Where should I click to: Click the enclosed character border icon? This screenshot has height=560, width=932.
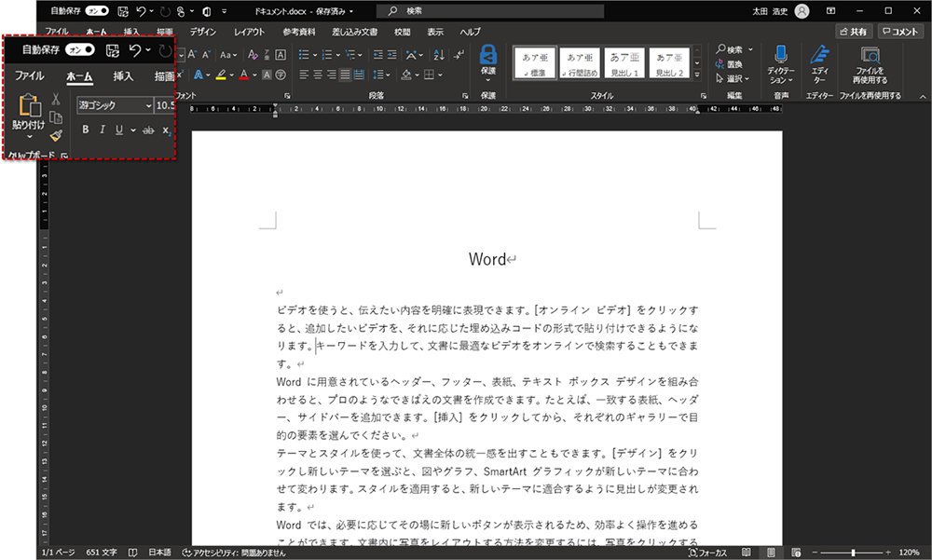click(281, 55)
